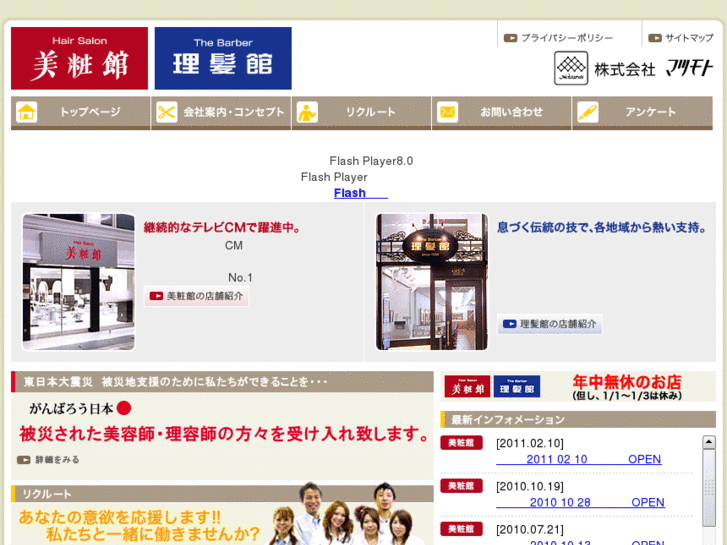Click 最新インフォメーション header
Screen dimensions: 727x545
(578, 420)
